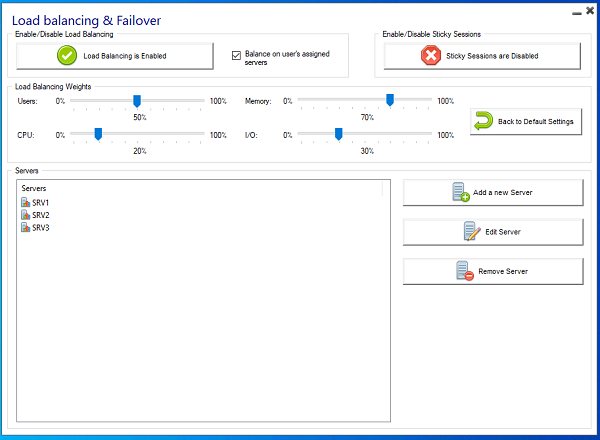600x440 pixels.
Task: Click the green arrow Back to Default icon
Action: (484, 121)
